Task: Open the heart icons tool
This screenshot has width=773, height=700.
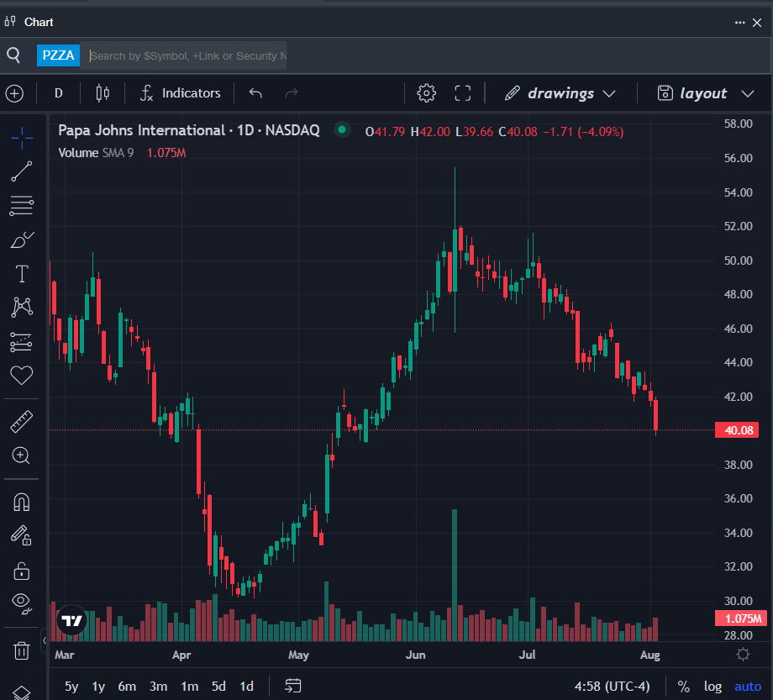Action: pyautogui.click(x=22, y=375)
